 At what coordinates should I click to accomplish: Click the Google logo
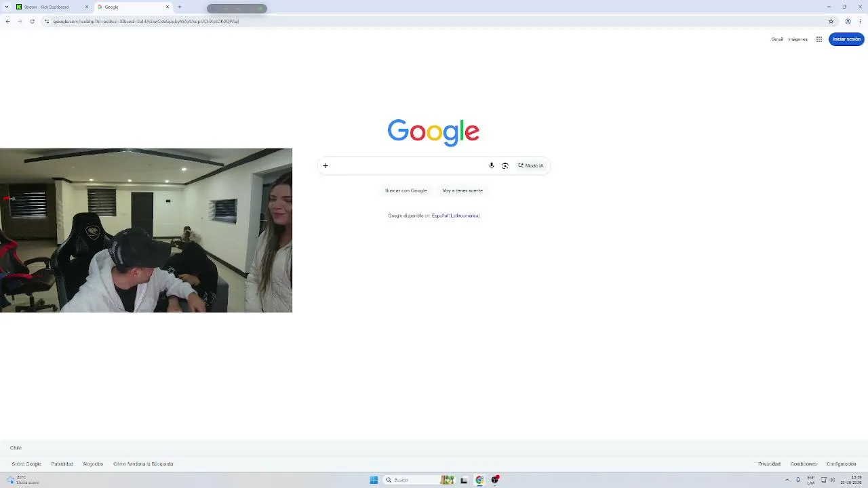click(x=433, y=131)
